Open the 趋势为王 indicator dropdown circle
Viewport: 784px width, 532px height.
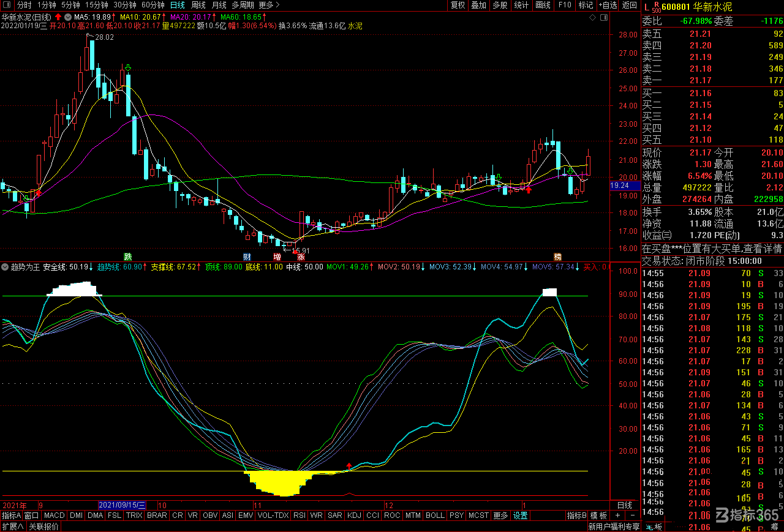(5, 267)
